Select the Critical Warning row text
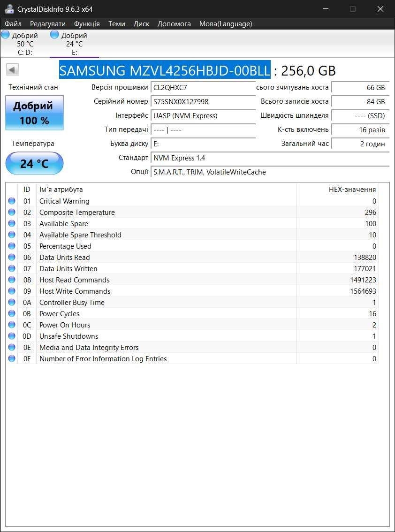This screenshot has width=395, height=532. click(x=64, y=201)
